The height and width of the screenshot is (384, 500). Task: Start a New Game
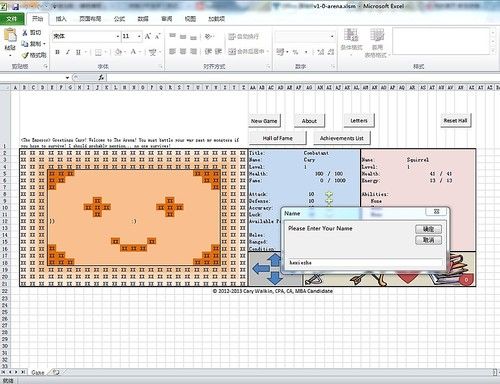click(264, 121)
